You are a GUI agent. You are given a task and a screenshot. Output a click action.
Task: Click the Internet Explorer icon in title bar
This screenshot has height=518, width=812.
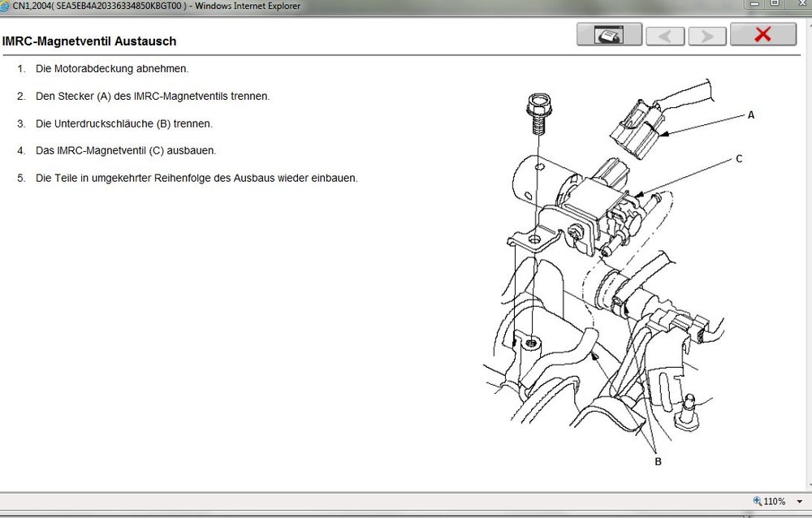(5, 6)
